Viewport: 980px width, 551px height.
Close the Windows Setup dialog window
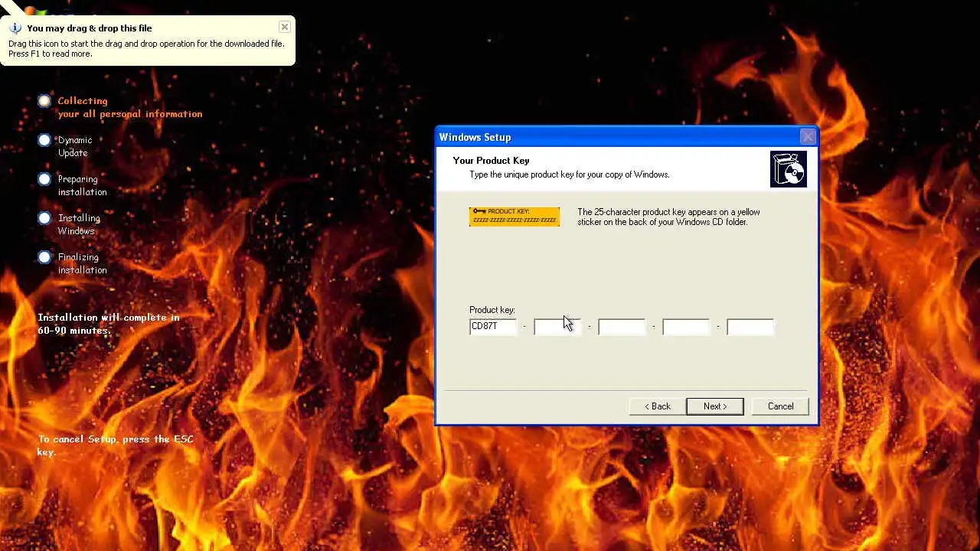coord(808,137)
